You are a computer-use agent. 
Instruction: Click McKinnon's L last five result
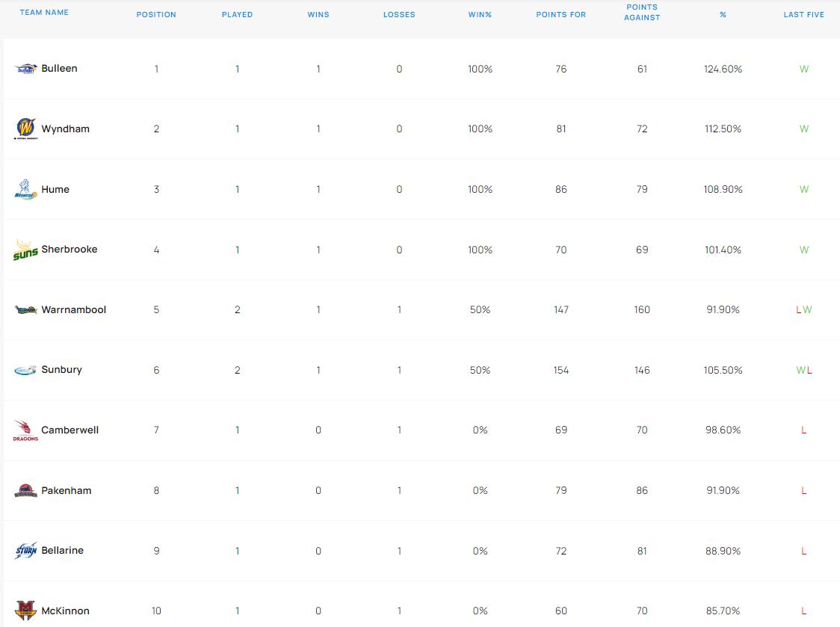click(803, 611)
